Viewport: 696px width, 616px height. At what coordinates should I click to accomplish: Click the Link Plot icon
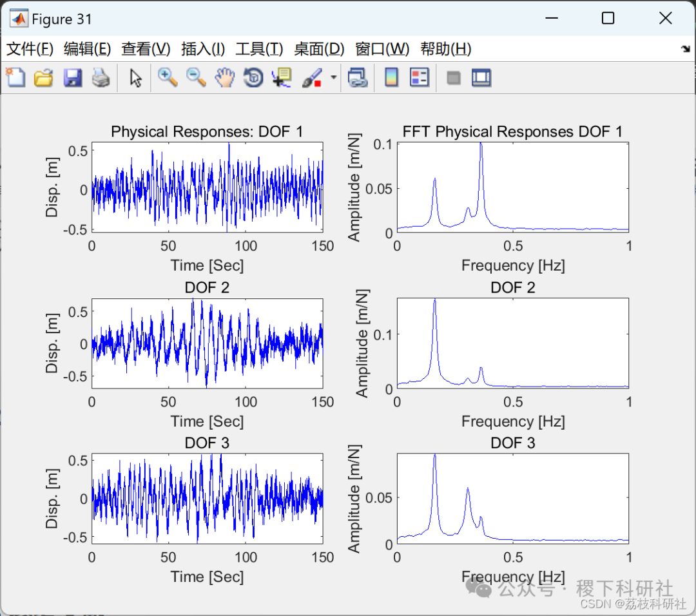coord(357,78)
